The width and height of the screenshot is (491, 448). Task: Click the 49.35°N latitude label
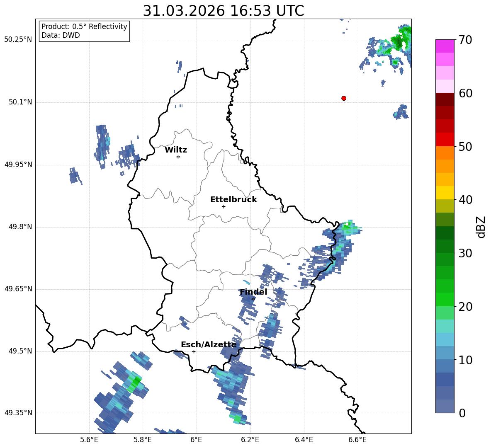[x=18, y=413]
